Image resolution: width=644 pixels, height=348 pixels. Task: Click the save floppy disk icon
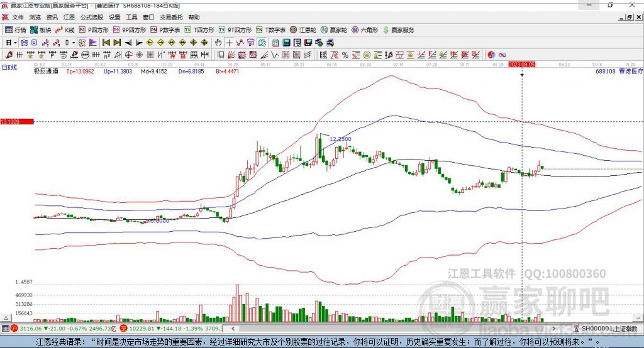(x=308, y=43)
